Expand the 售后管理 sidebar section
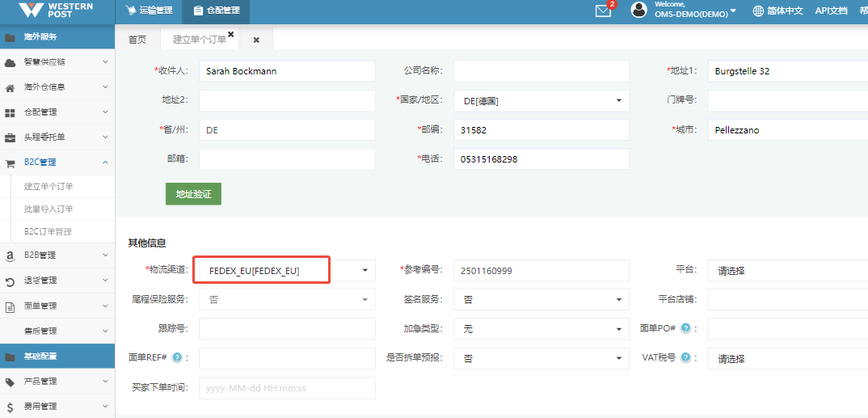The height and width of the screenshot is (418, 868). click(x=57, y=331)
